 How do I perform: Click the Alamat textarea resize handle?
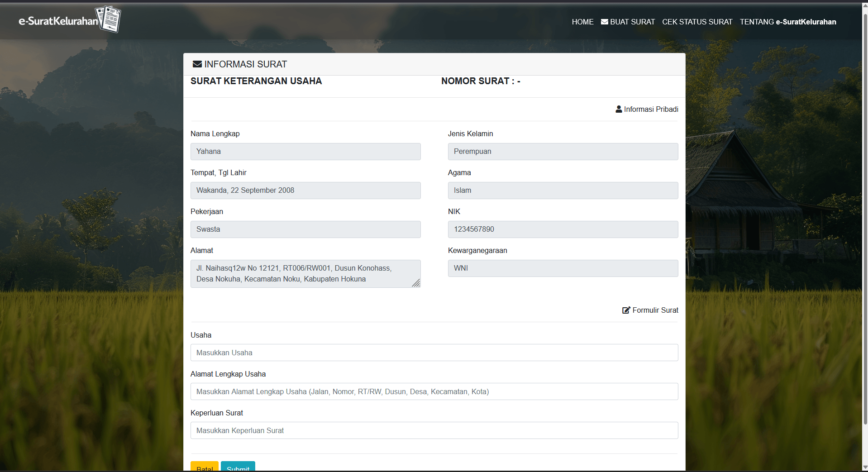tap(416, 283)
